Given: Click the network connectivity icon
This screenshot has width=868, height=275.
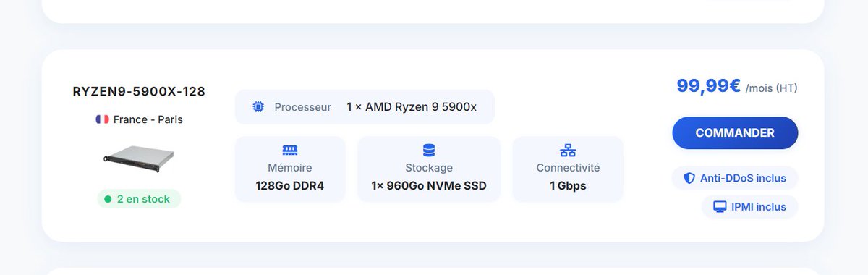Looking at the screenshot, I should [568, 151].
